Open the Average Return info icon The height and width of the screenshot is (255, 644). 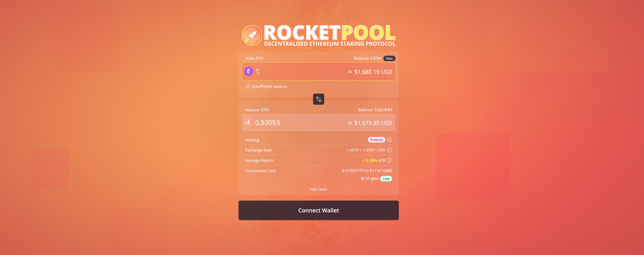[389, 160]
